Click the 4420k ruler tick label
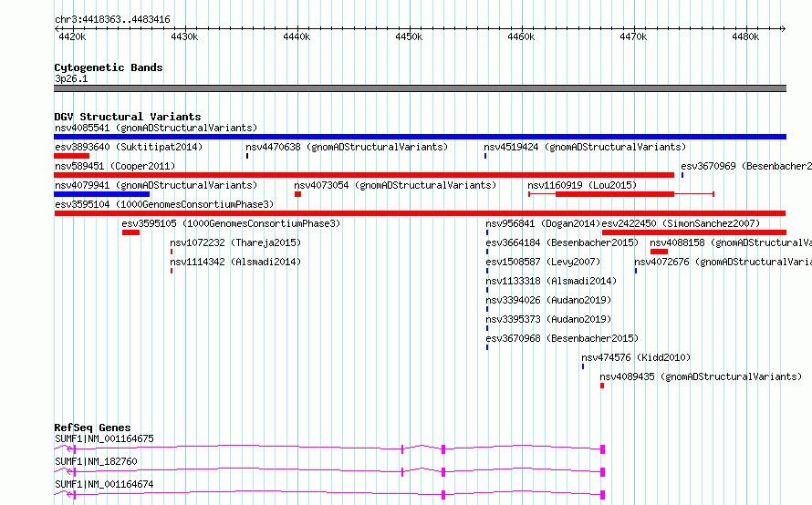Image resolution: width=812 pixels, height=505 pixels. 72,36
